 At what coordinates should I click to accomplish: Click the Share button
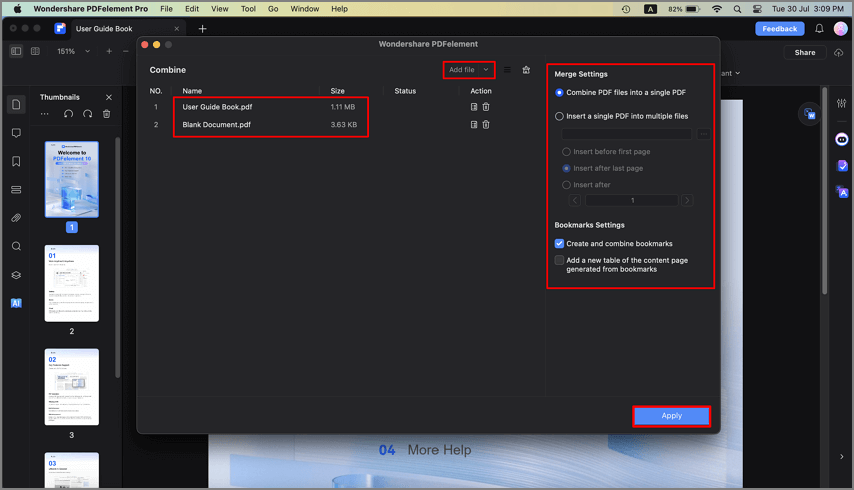click(804, 53)
